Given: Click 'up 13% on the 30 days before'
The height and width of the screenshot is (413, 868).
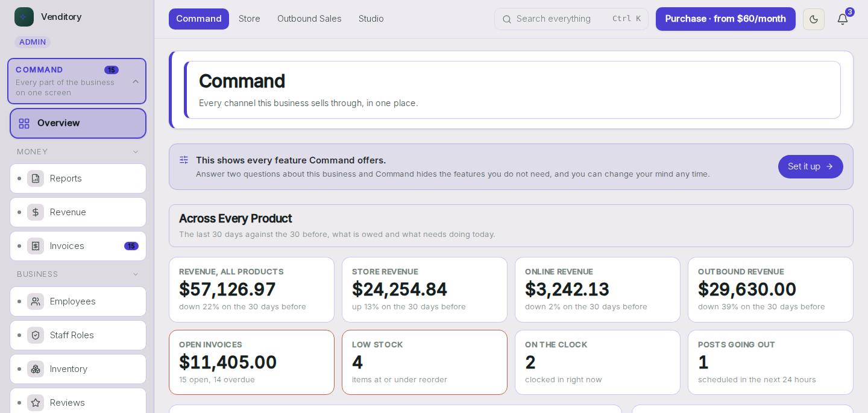Looking at the screenshot, I should (x=409, y=307).
